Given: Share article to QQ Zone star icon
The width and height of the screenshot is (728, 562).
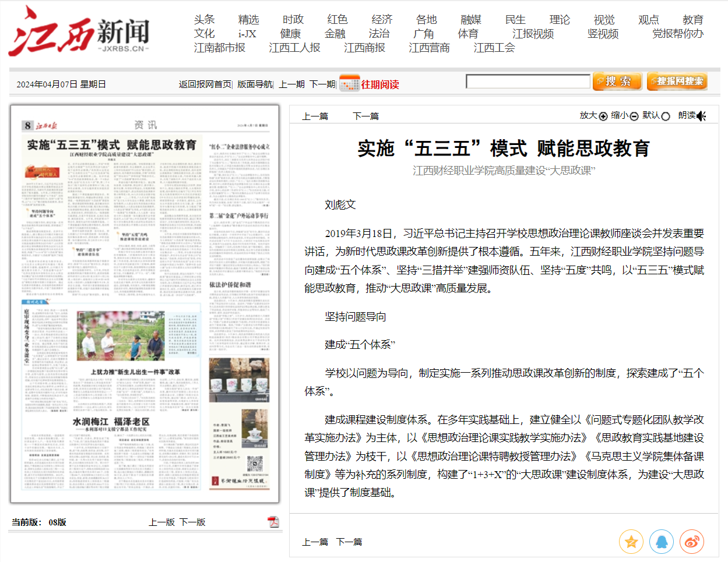Looking at the screenshot, I should (x=631, y=542).
